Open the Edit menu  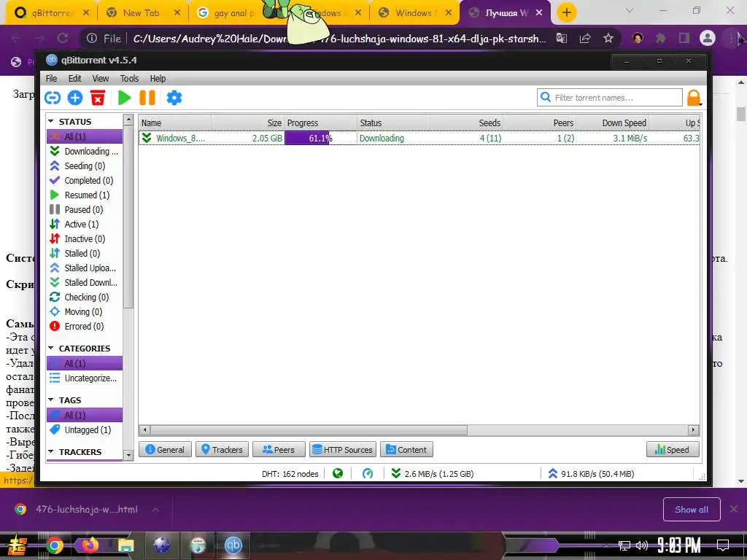(74, 79)
